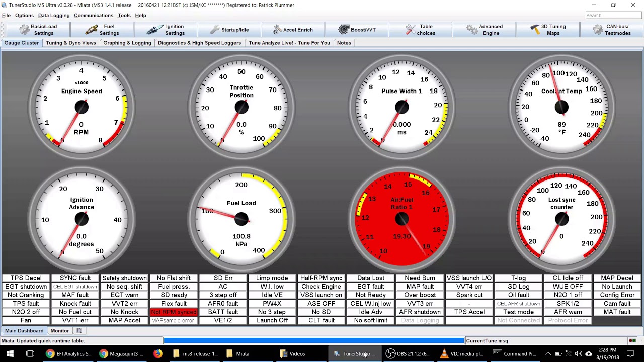Open Ignition Settings spark plug menu
This screenshot has width=644, height=362.
coord(166,30)
